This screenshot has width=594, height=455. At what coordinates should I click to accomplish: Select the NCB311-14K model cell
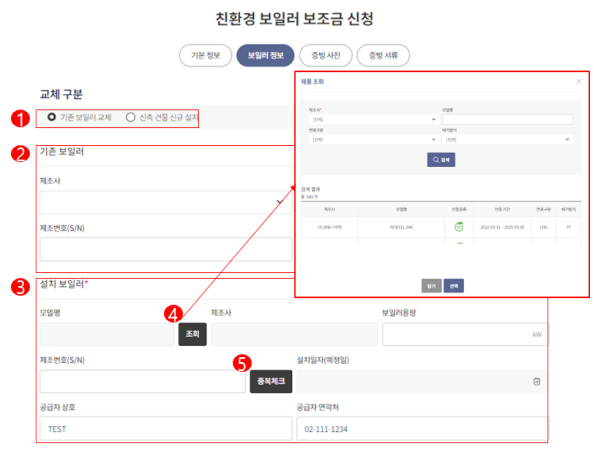401,227
